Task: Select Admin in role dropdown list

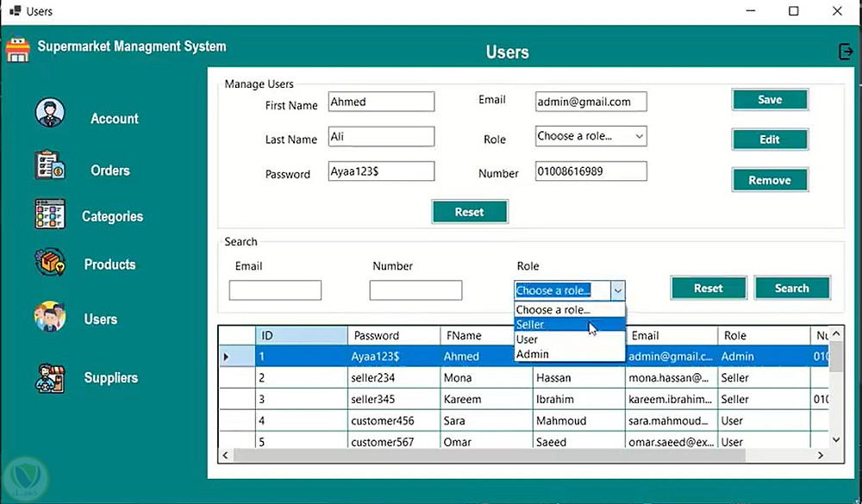Action: point(570,354)
